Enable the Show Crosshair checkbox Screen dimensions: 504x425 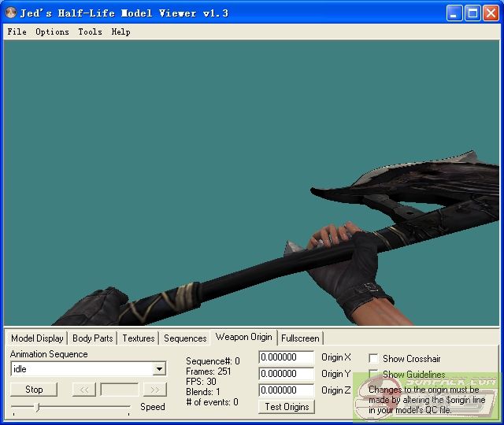click(373, 358)
